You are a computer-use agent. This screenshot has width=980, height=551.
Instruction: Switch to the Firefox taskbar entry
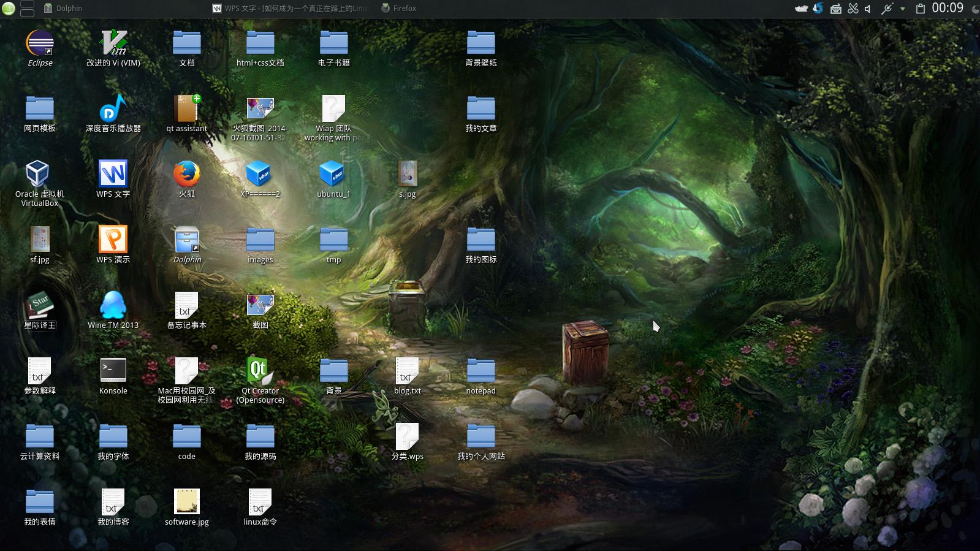pos(398,9)
